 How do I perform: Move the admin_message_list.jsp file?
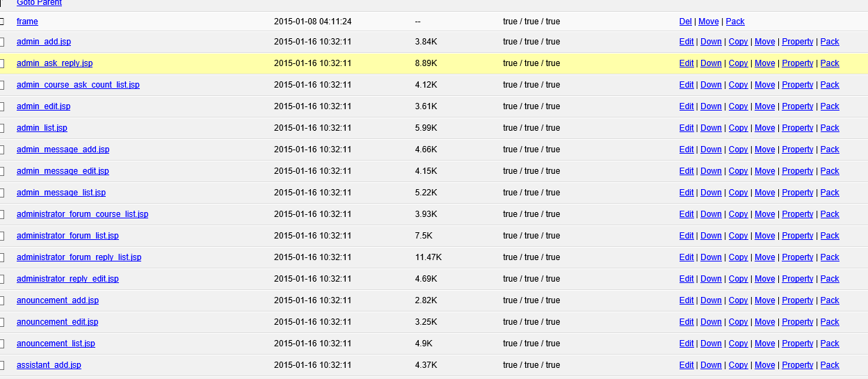(x=764, y=193)
